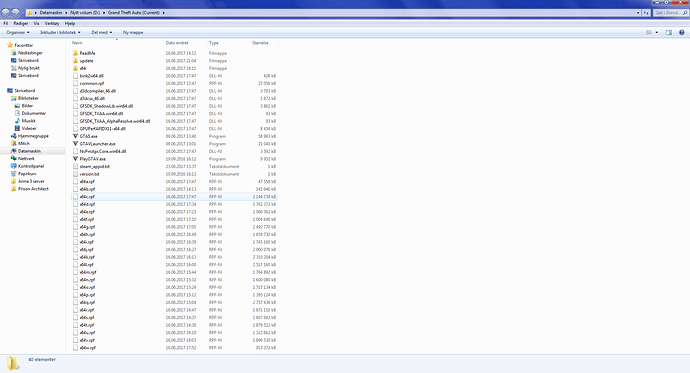Select the update folder icon
This screenshot has width=690, height=373.
[x=76, y=61]
